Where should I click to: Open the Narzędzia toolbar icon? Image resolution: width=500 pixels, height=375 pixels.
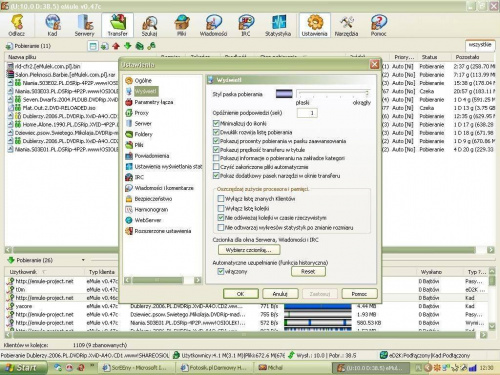(347, 25)
